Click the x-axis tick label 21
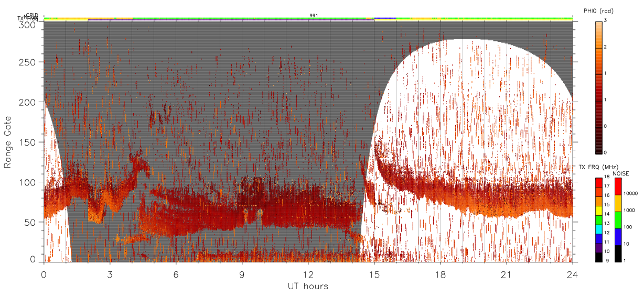Image resolution: width=644 pixels, height=297 pixels. [x=506, y=274]
